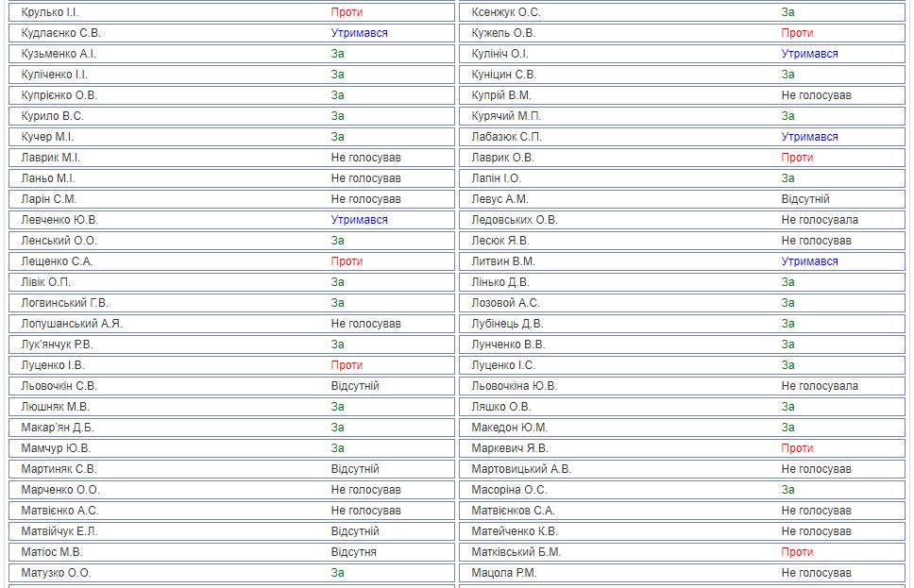Click the name Мартовицький А.В.

coord(521,469)
